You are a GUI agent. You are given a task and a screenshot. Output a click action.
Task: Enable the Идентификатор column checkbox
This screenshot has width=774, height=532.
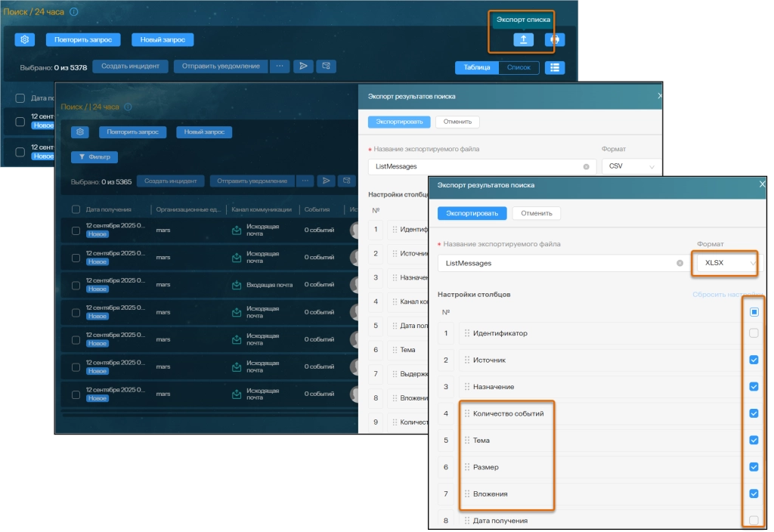point(754,333)
